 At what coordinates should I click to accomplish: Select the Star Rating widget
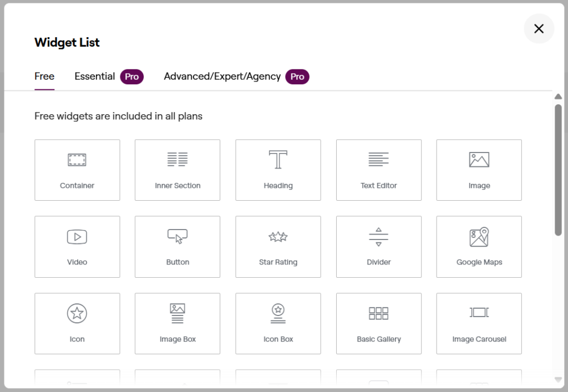point(278,247)
